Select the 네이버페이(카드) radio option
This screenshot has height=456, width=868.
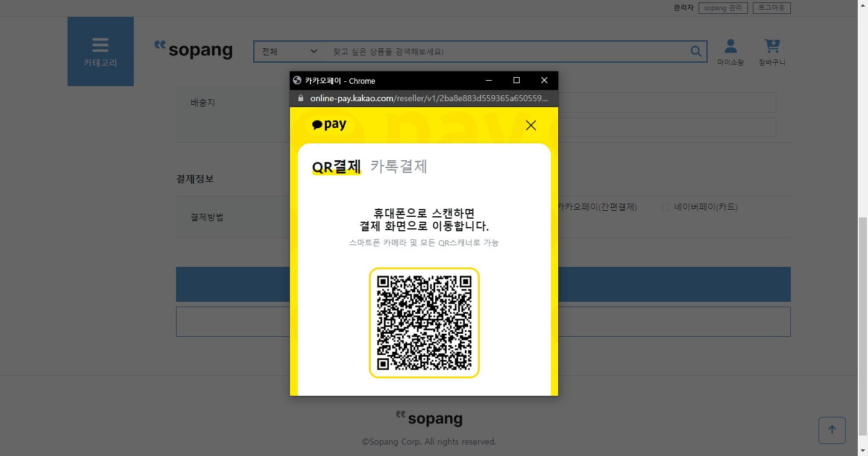pyautogui.click(x=665, y=207)
